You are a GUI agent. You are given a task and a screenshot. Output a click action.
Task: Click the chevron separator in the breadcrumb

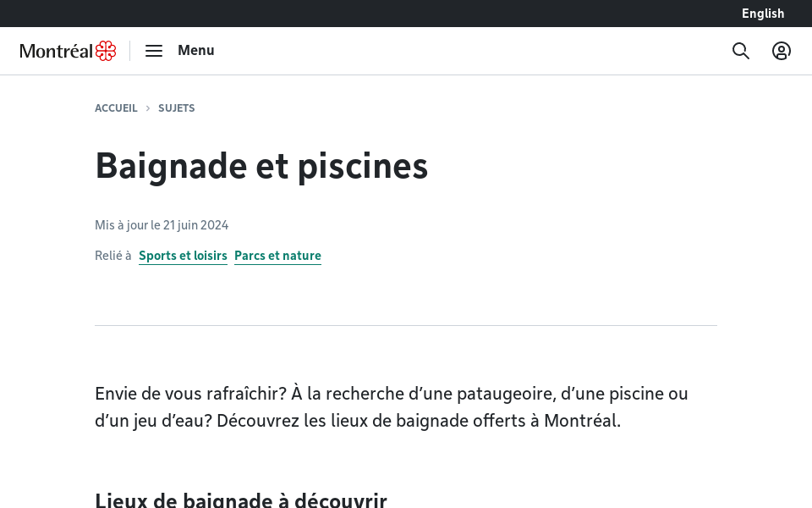click(x=148, y=108)
